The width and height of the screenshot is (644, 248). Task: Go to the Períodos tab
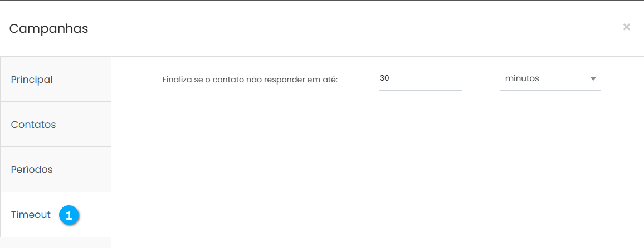point(56,170)
